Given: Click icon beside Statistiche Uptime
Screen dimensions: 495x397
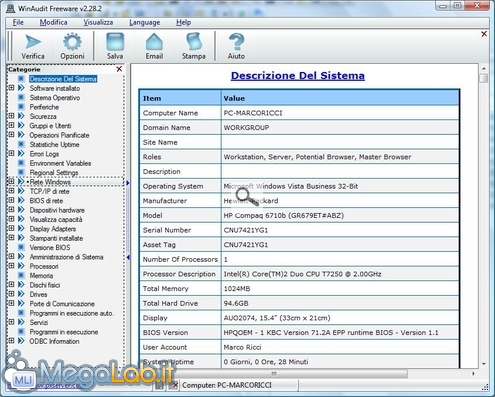Looking at the screenshot, I should coord(21,144).
